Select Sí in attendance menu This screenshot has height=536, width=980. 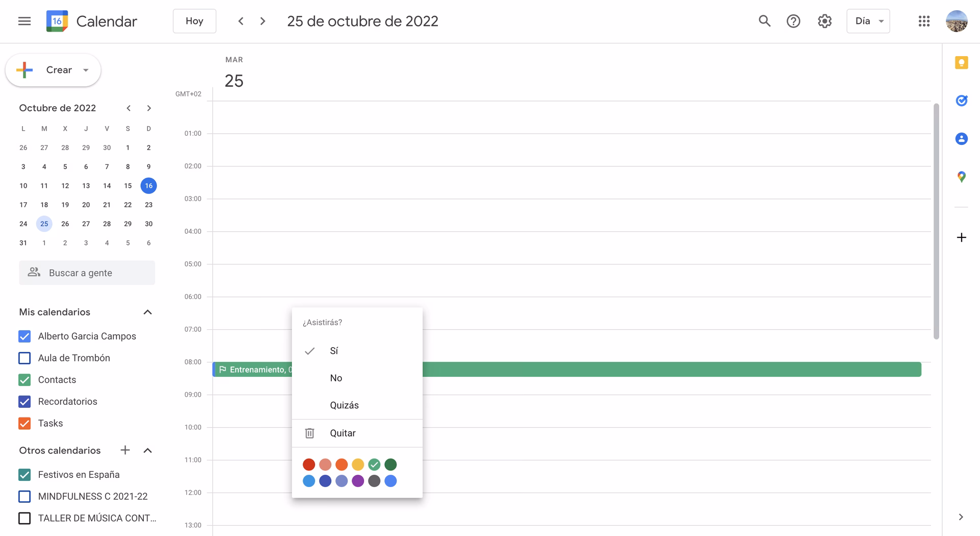click(x=357, y=351)
